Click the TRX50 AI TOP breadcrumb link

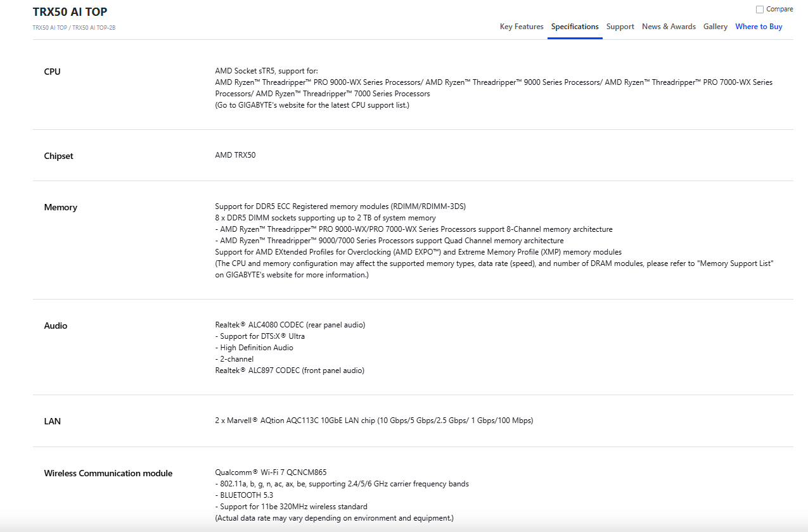click(x=49, y=28)
